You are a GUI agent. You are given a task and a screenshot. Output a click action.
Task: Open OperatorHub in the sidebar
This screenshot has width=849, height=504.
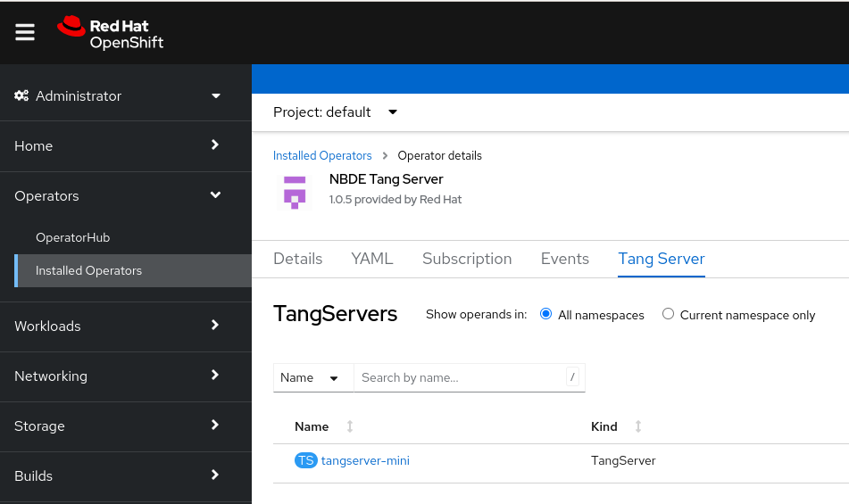72,238
